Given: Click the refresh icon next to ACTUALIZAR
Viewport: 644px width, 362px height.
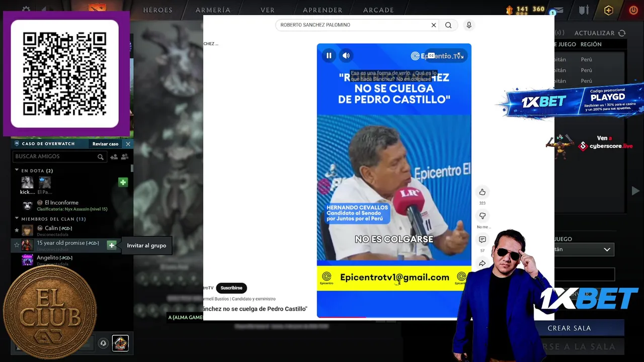Looking at the screenshot, I should (622, 33).
